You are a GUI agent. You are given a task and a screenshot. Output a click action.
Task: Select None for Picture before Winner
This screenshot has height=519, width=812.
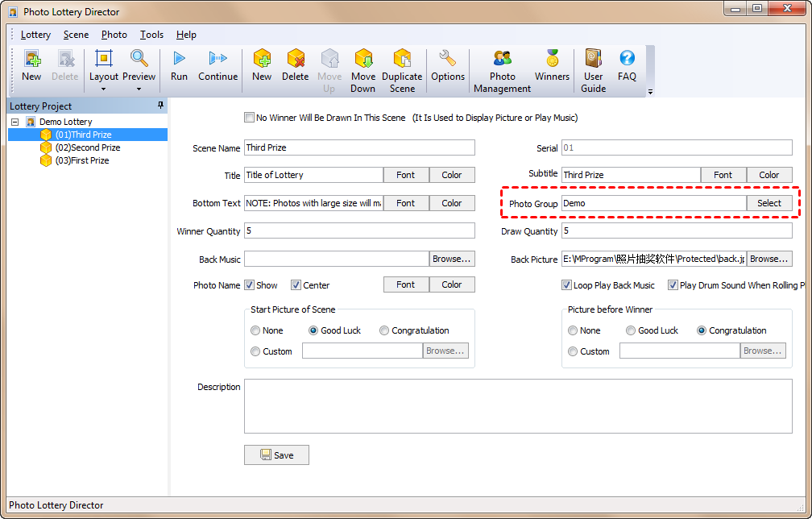coord(573,330)
